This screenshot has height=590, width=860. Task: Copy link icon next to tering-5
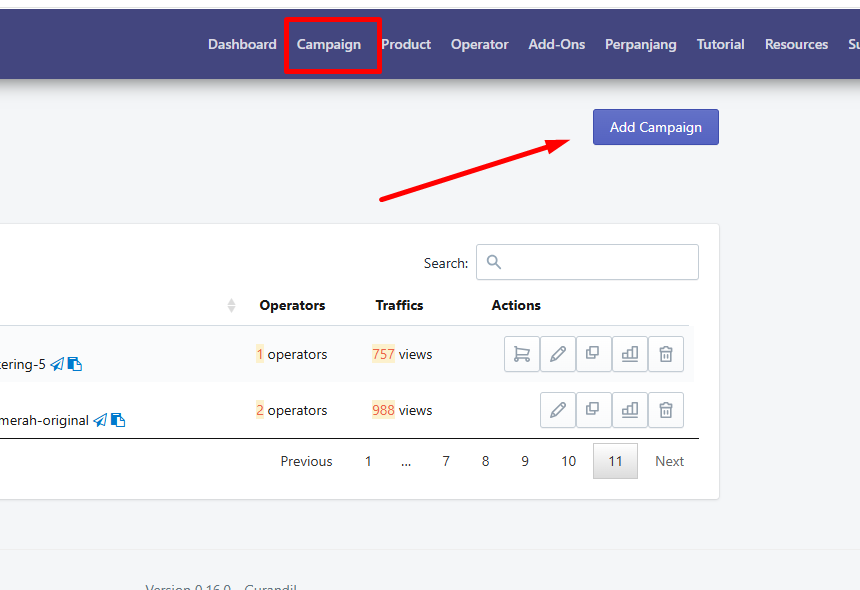tap(75, 364)
